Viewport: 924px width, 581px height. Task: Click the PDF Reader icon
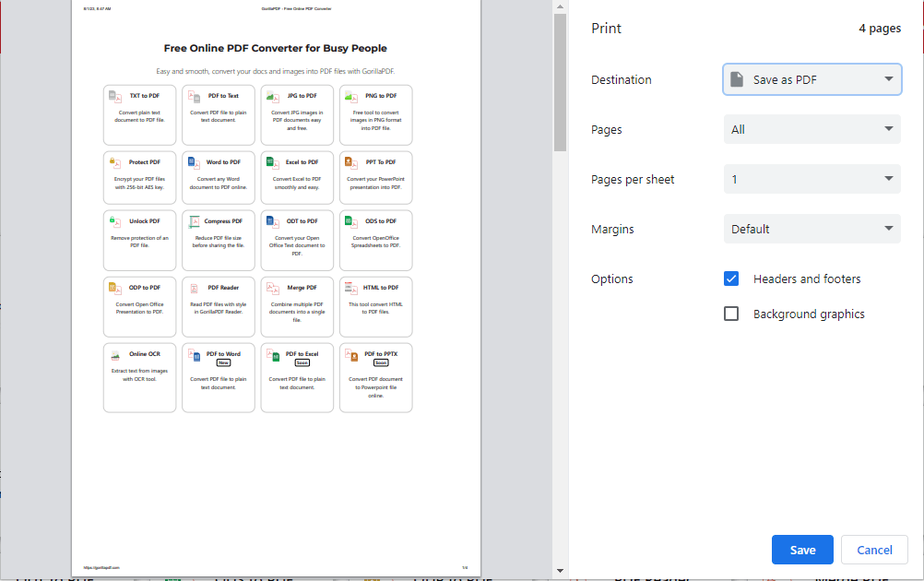click(x=195, y=289)
